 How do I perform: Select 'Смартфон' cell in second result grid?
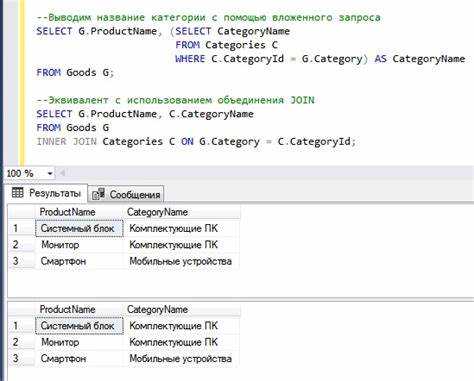(79, 358)
